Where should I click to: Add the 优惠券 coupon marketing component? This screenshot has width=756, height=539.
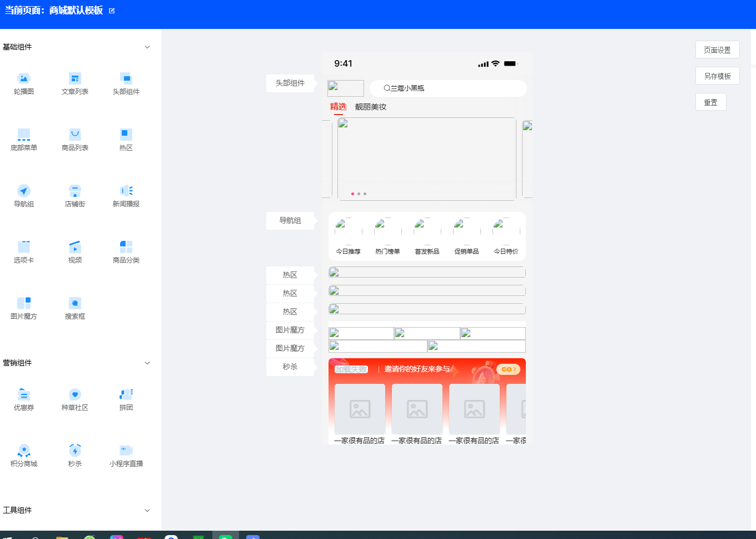click(x=23, y=394)
